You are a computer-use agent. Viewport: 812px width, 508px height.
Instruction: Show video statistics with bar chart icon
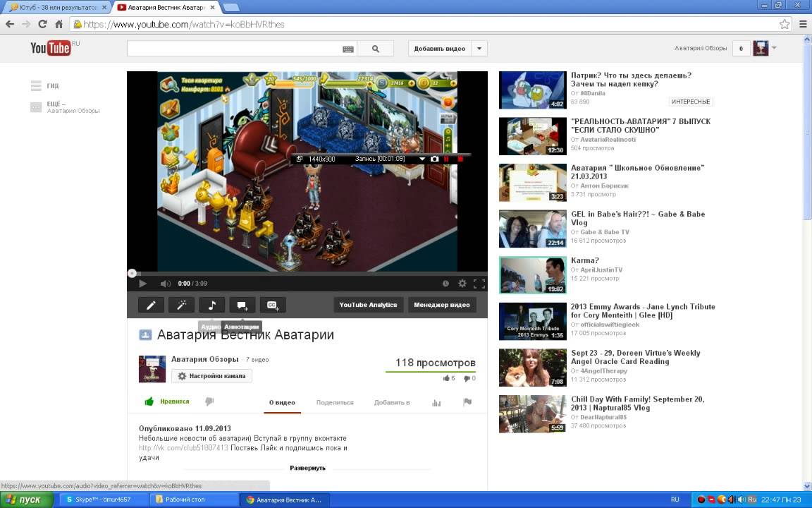(x=436, y=403)
